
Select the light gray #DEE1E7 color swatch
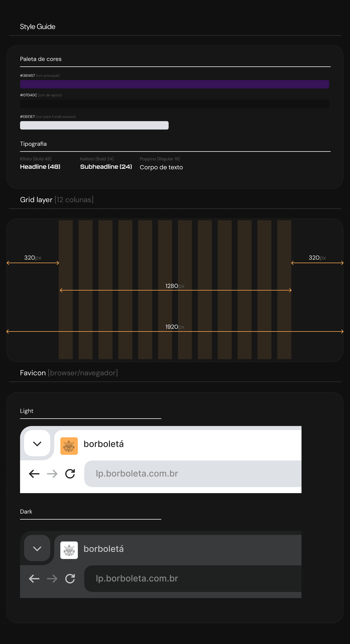tap(94, 125)
